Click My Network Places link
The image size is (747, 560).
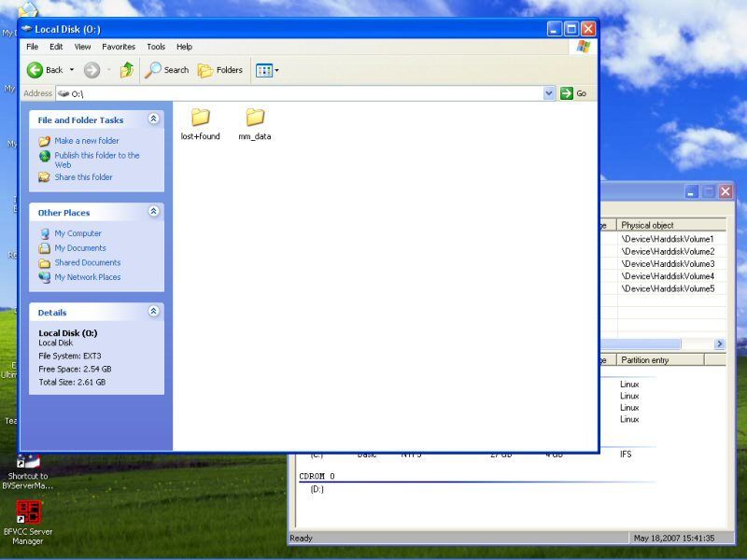pos(88,276)
